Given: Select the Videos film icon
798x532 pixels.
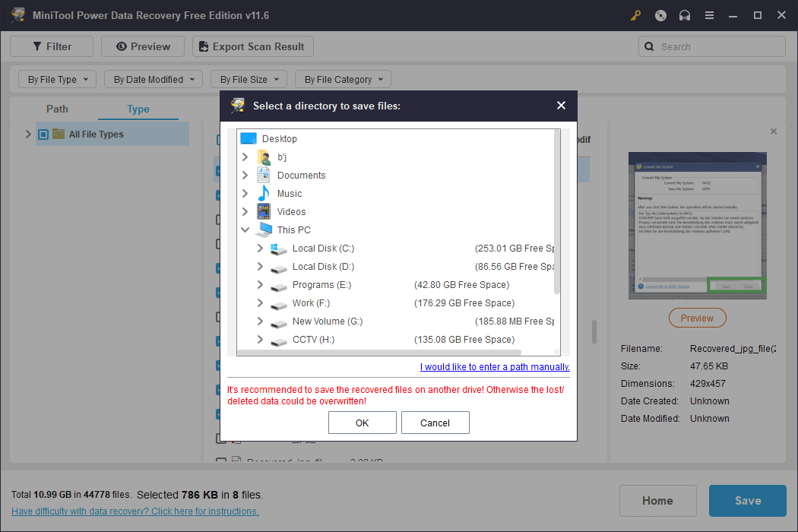Looking at the screenshot, I should [264, 211].
